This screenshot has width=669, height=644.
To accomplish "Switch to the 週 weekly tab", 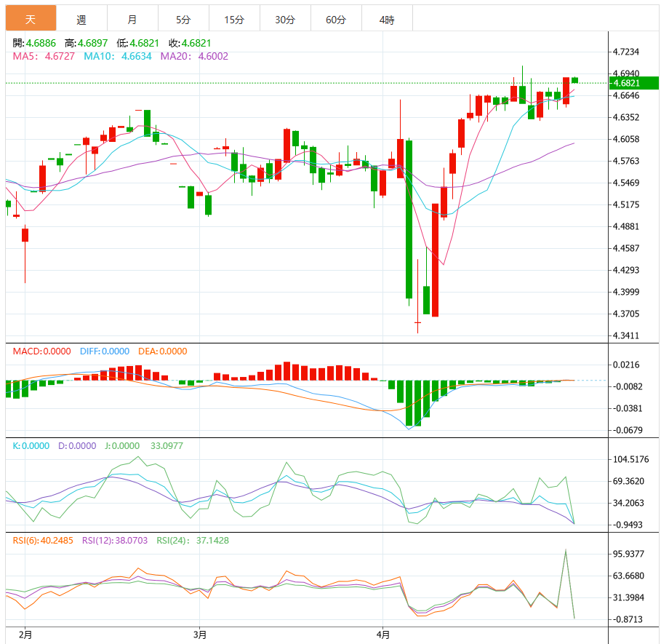I will (81, 19).
